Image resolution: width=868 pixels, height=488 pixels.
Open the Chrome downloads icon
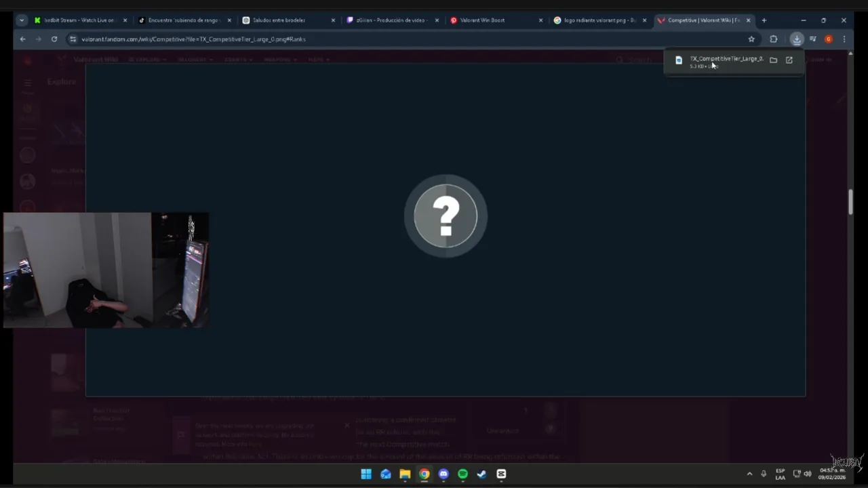(797, 39)
